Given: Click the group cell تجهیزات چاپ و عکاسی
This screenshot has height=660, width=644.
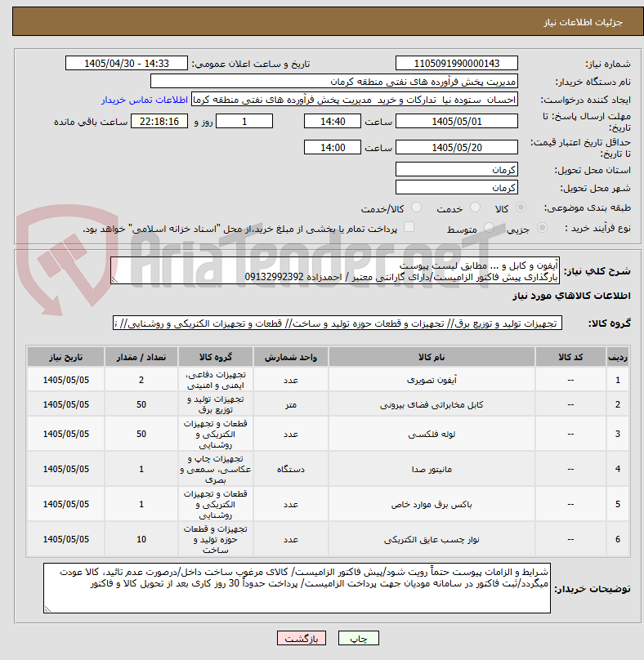Looking at the screenshot, I should 215,470.
